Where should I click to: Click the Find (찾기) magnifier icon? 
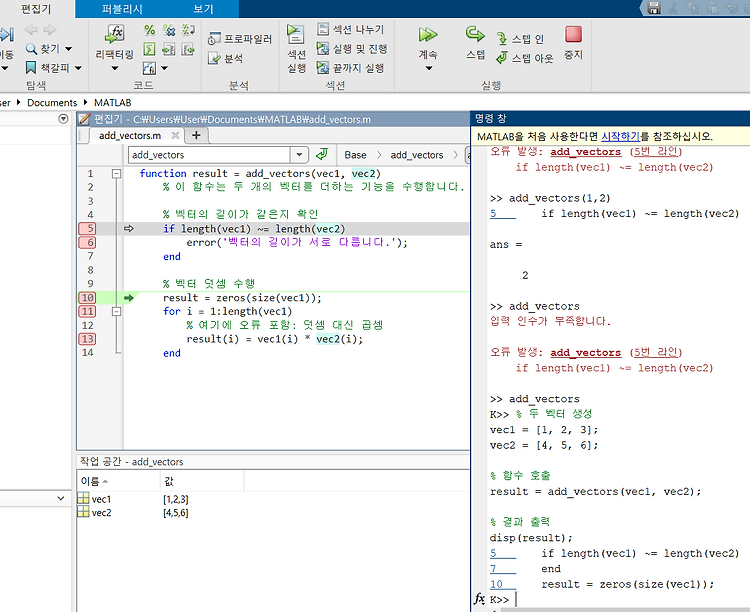[x=31, y=48]
